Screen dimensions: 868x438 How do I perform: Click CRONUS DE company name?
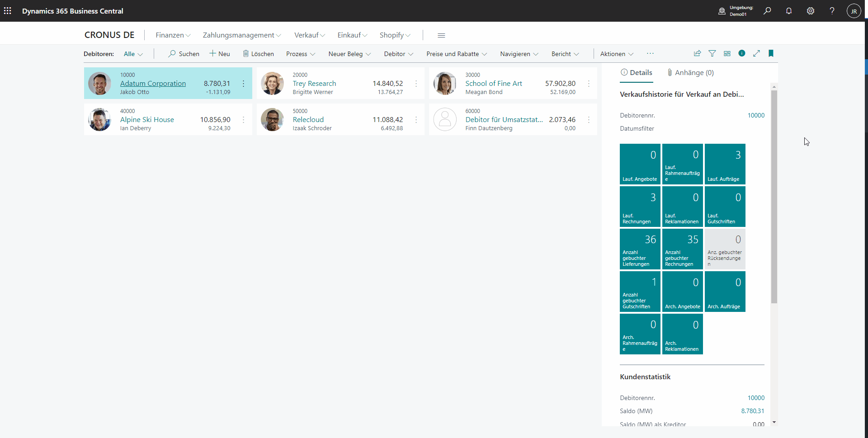[x=109, y=35]
